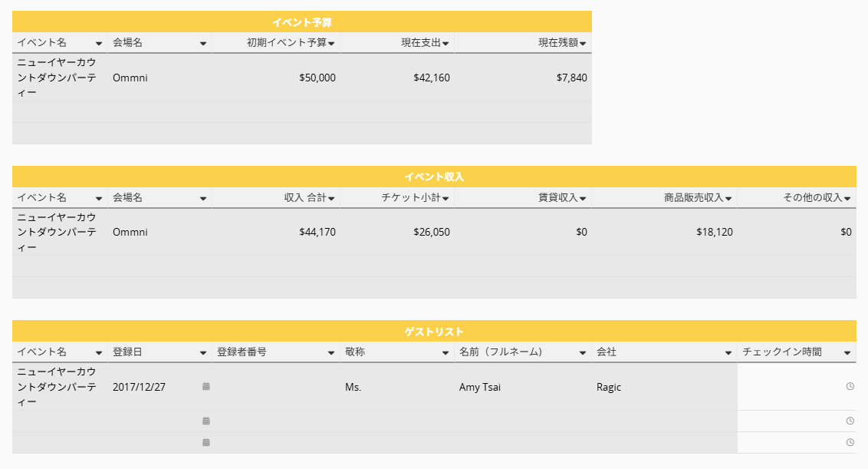This screenshot has width=868, height=469.
Task: Click empty check-in time field for Amy Tsai
Action: click(797, 387)
